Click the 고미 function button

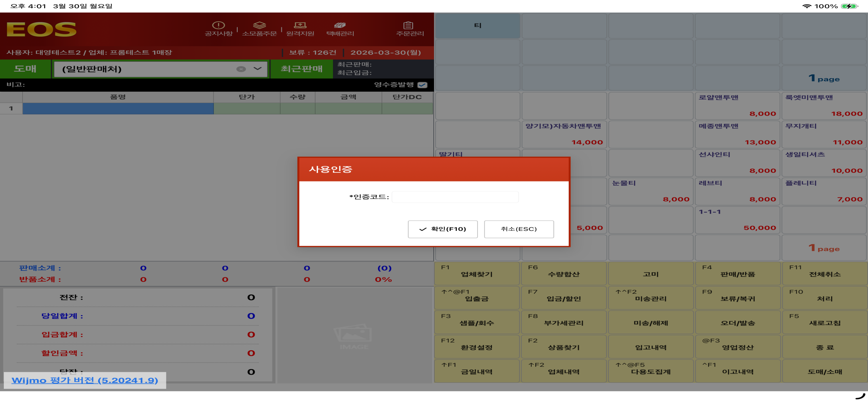[651, 273]
